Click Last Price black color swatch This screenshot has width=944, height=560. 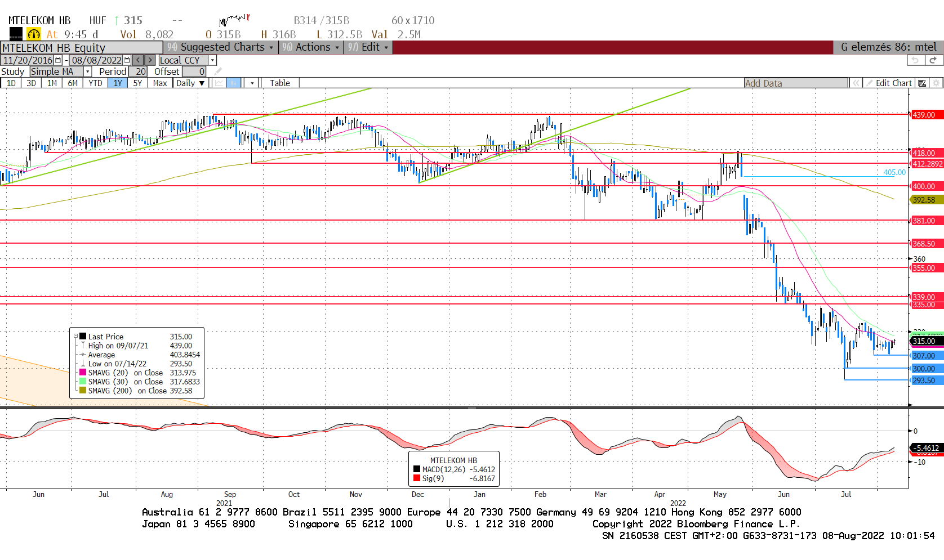tap(83, 336)
